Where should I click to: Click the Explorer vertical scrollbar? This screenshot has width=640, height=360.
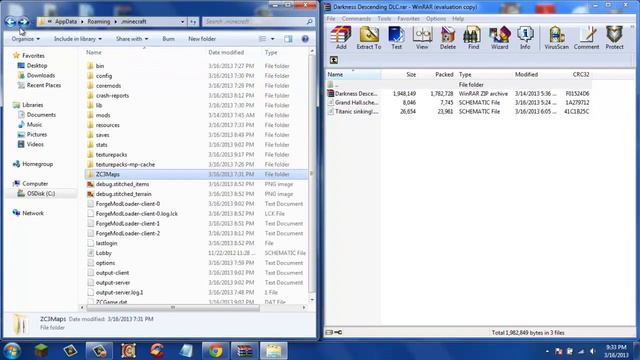pos(312,173)
